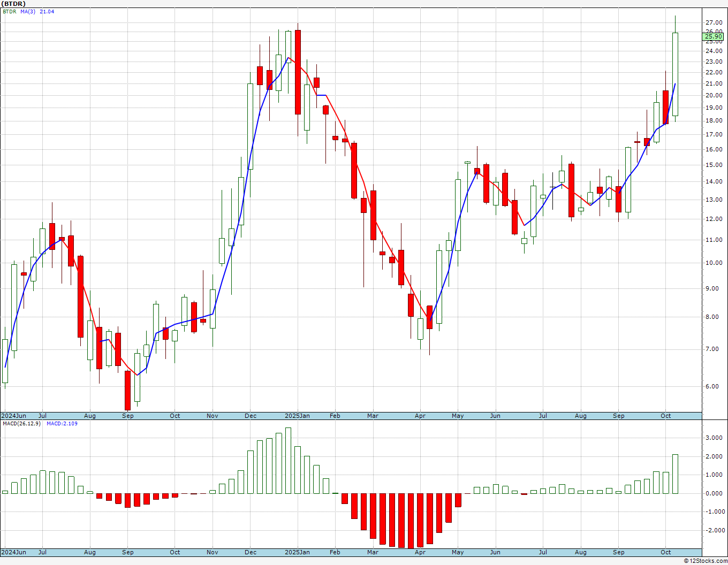Click the 3.000 MACD axis label
This screenshot has width=728, height=565.
[x=714, y=438]
